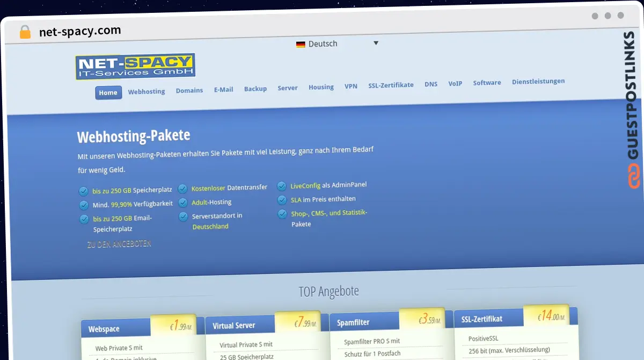Follow the Deutschland server location link
The image size is (644, 360).
point(210,227)
